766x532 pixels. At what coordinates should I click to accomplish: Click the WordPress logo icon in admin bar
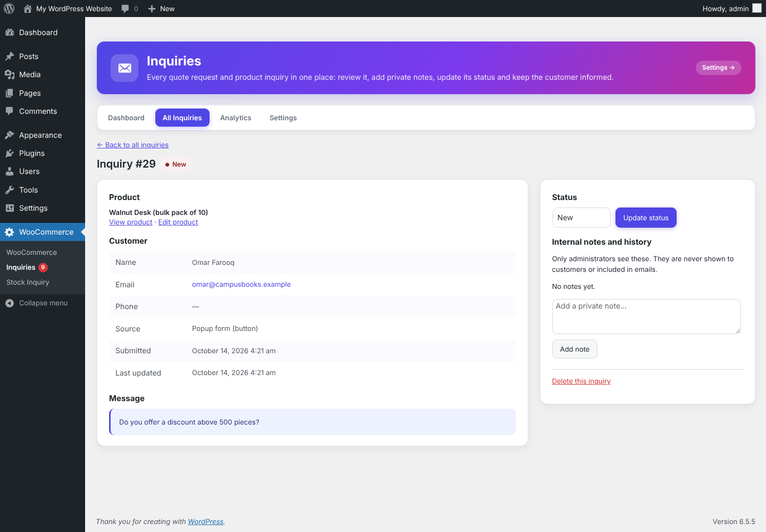[x=9, y=9]
